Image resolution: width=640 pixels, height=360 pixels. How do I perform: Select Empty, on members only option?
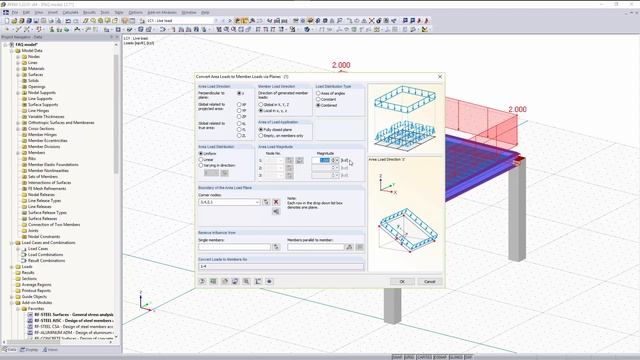tap(261, 136)
